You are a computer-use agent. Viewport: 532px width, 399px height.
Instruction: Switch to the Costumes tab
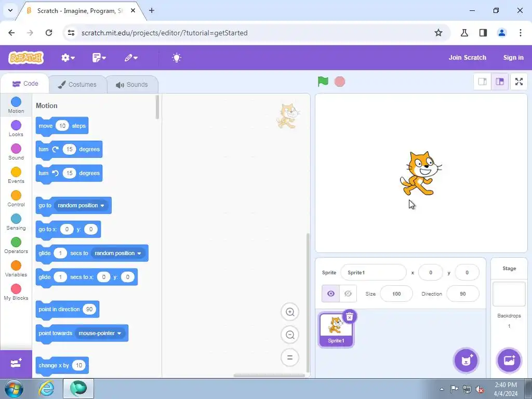pos(78,85)
